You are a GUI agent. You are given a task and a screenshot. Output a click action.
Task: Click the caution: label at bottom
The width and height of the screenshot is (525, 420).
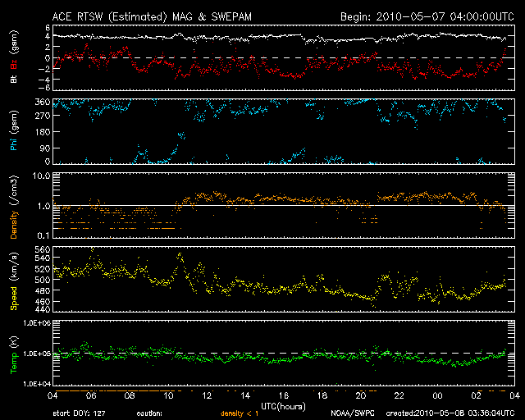pyautogui.click(x=150, y=413)
